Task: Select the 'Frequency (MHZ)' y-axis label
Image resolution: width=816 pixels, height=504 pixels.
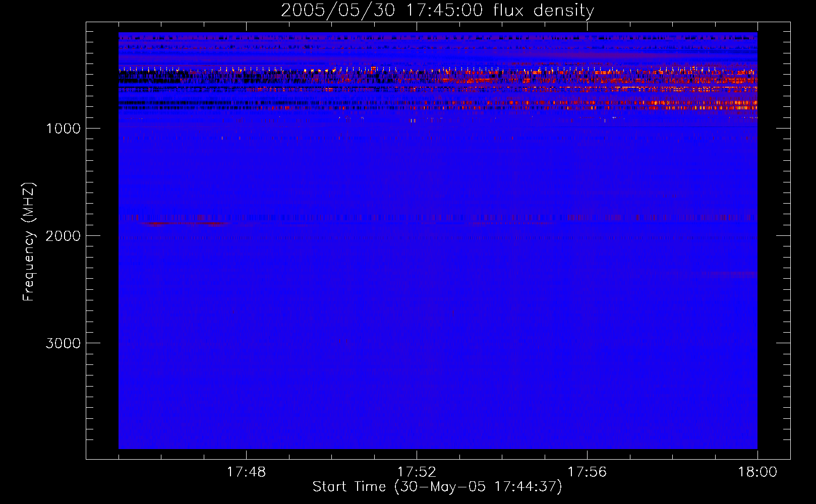Action: coord(29,242)
